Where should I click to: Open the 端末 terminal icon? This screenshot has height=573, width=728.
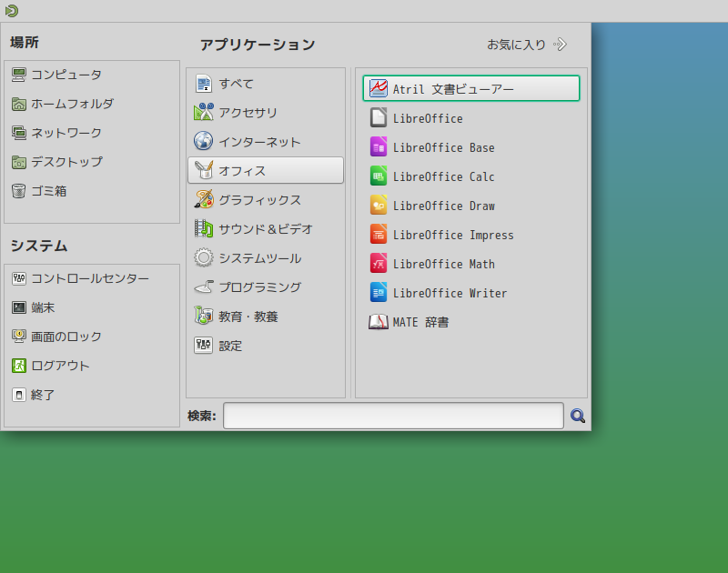pos(18,307)
